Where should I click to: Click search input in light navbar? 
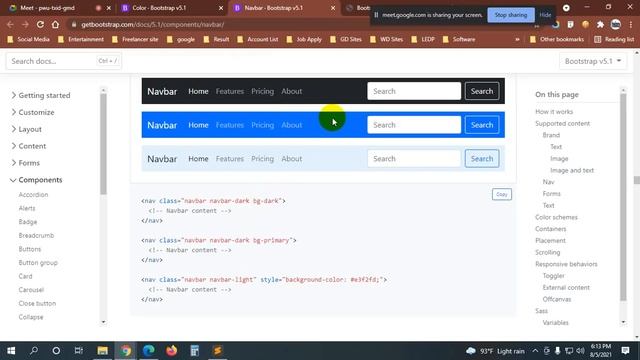tap(414, 159)
